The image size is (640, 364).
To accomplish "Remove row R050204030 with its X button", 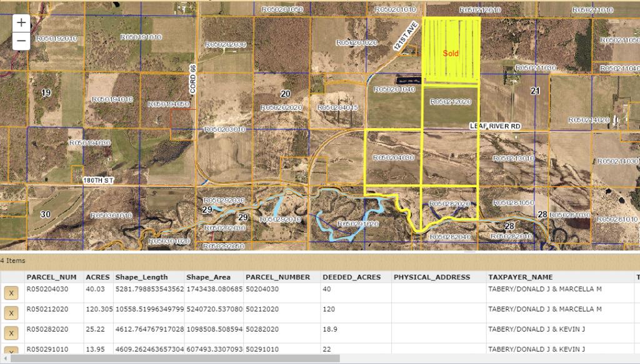I will (x=11, y=293).
